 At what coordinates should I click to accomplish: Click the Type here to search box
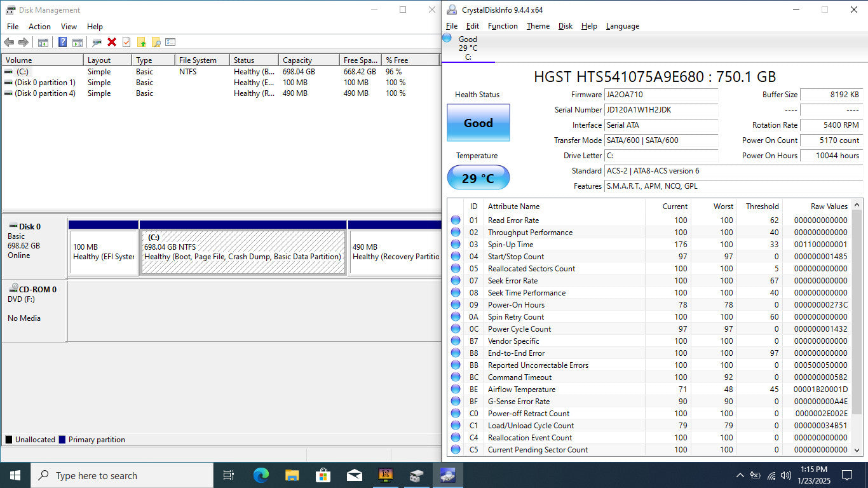pos(121,475)
